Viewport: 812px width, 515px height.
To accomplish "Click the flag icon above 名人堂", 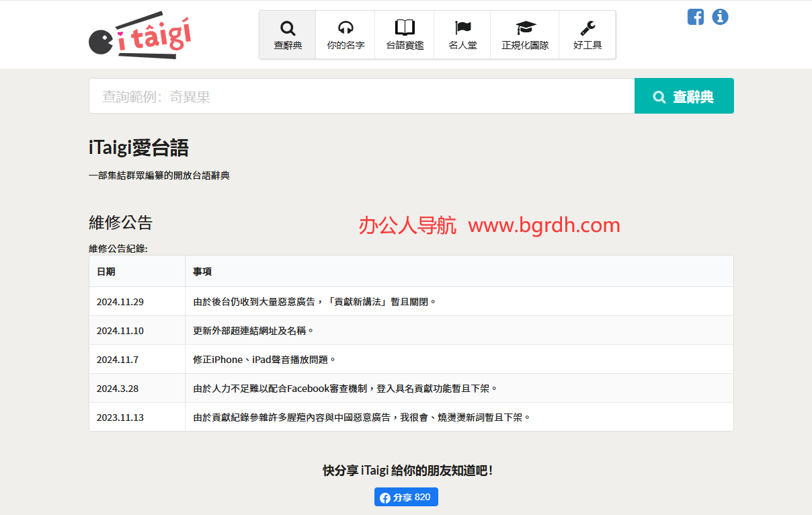I will click(x=462, y=26).
